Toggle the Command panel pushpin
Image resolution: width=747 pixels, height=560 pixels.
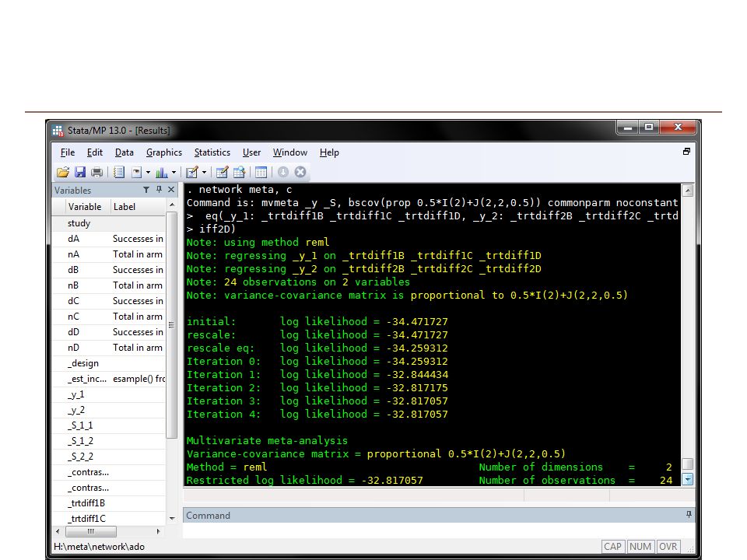tap(689, 515)
